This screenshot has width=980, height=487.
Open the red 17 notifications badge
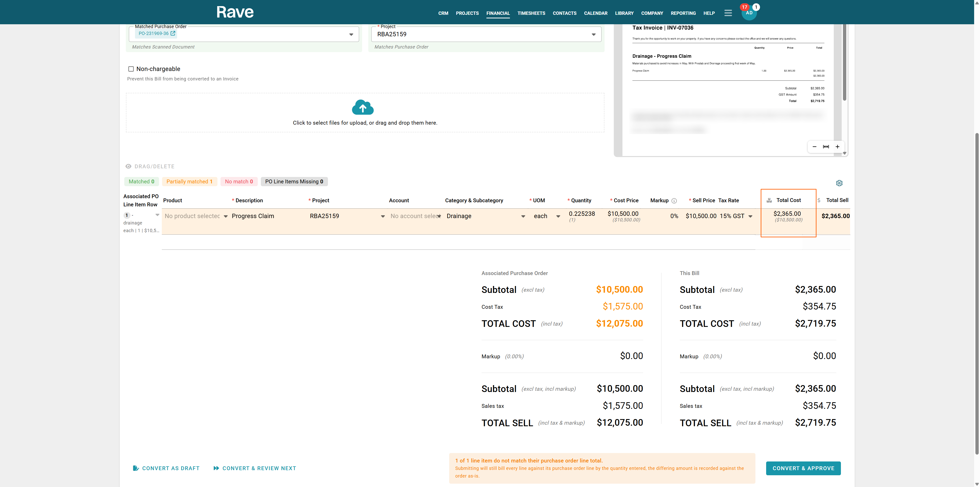[744, 7]
